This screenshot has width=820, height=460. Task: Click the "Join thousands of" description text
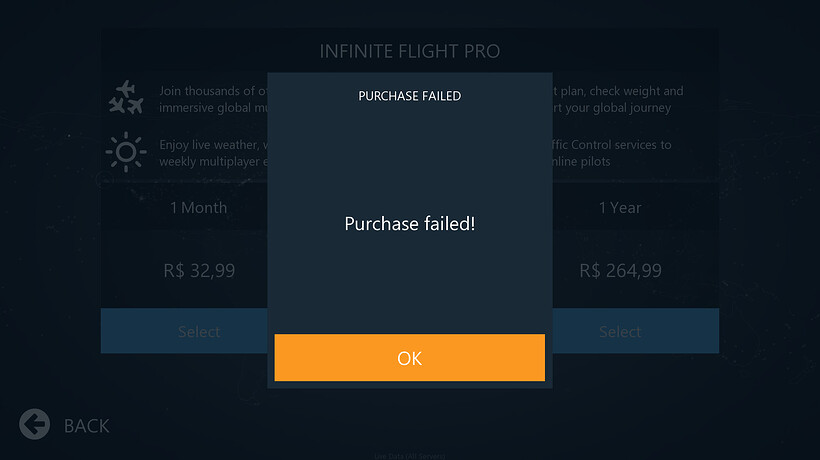[212, 91]
